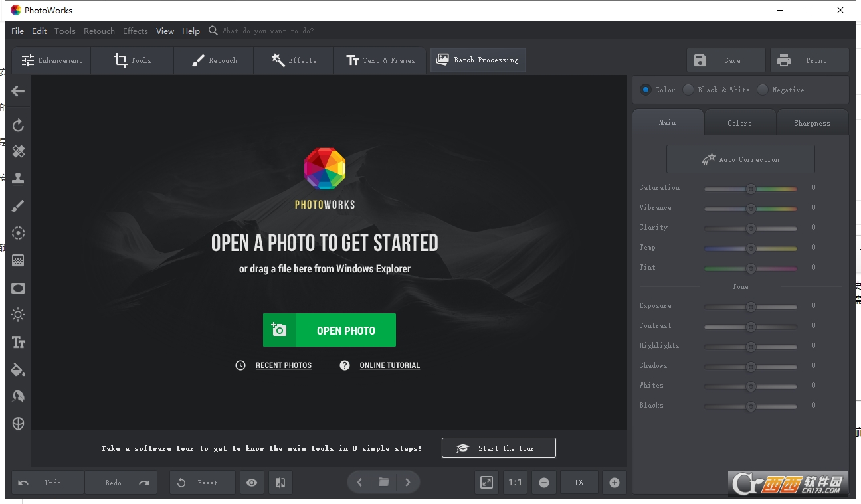The image size is (861, 504).
Task: Go to previous photo arrow
Action: click(359, 483)
